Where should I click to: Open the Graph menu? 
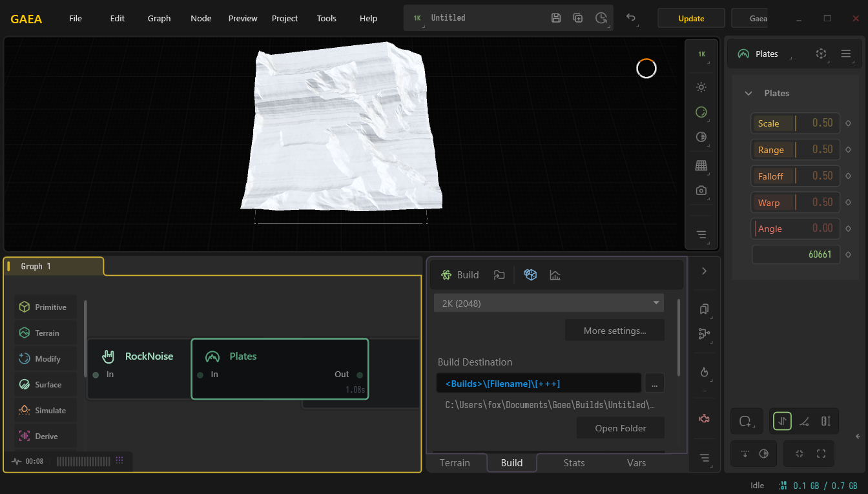(x=159, y=18)
